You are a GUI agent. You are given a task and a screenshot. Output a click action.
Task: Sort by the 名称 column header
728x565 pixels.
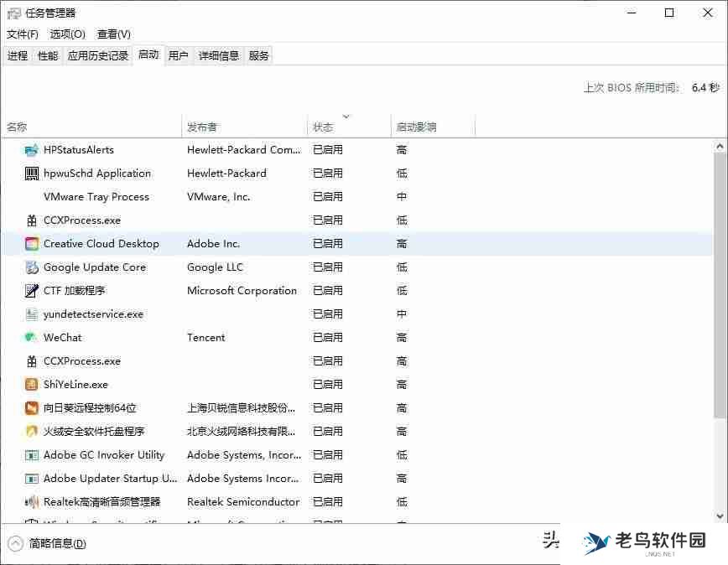91,127
